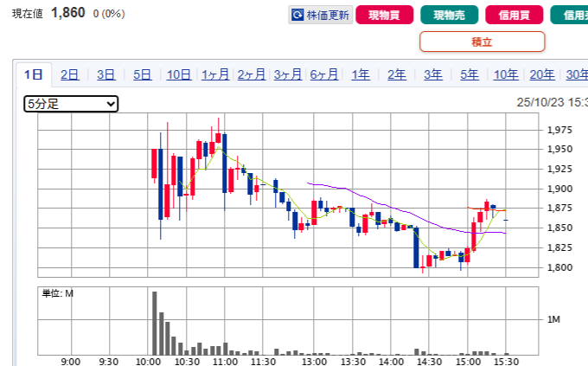This screenshot has width=588, height=366.
Task: Select the 1日 chart tab
Action: coord(34,74)
